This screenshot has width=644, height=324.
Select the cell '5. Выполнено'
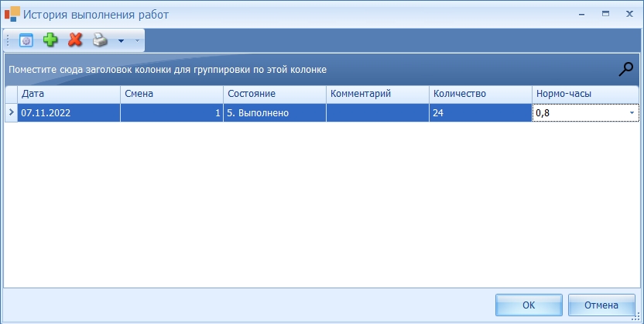(275, 112)
